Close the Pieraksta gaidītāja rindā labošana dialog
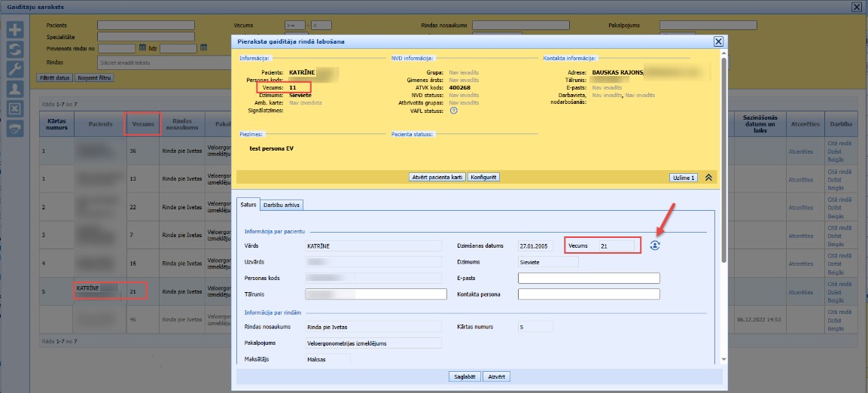868x393 pixels. [x=718, y=41]
